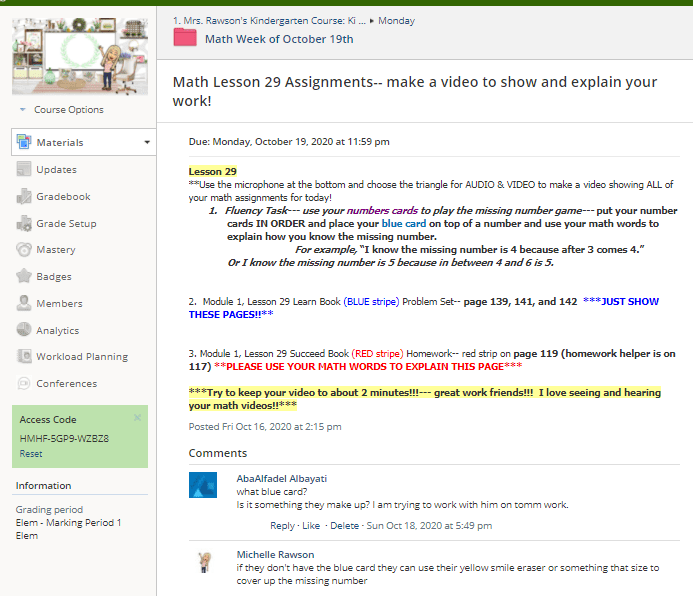Go to the Monday breadcrumb folder
The width and height of the screenshot is (693, 596).
point(396,21)
